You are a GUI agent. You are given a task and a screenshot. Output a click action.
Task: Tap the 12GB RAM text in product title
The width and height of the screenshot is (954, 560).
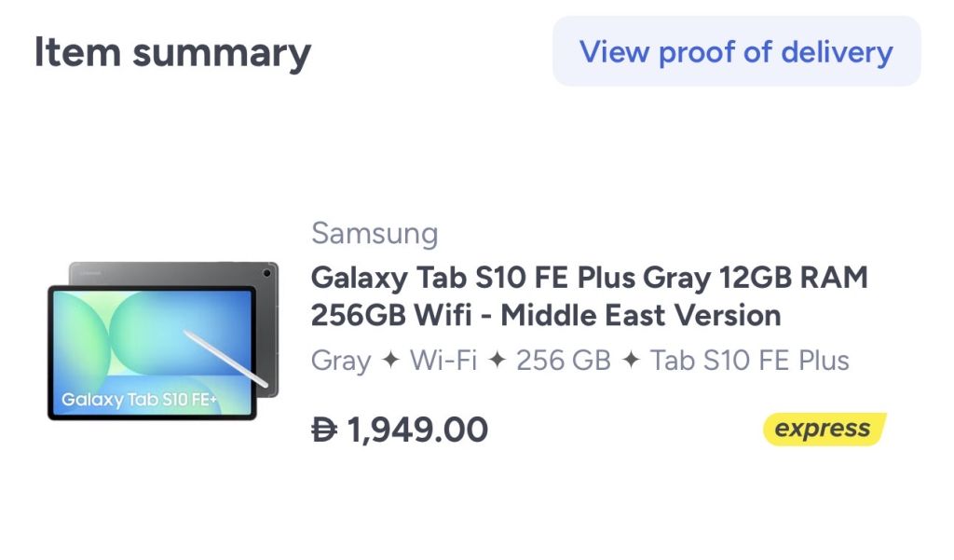pyautogui.click(x=794, y=278)
